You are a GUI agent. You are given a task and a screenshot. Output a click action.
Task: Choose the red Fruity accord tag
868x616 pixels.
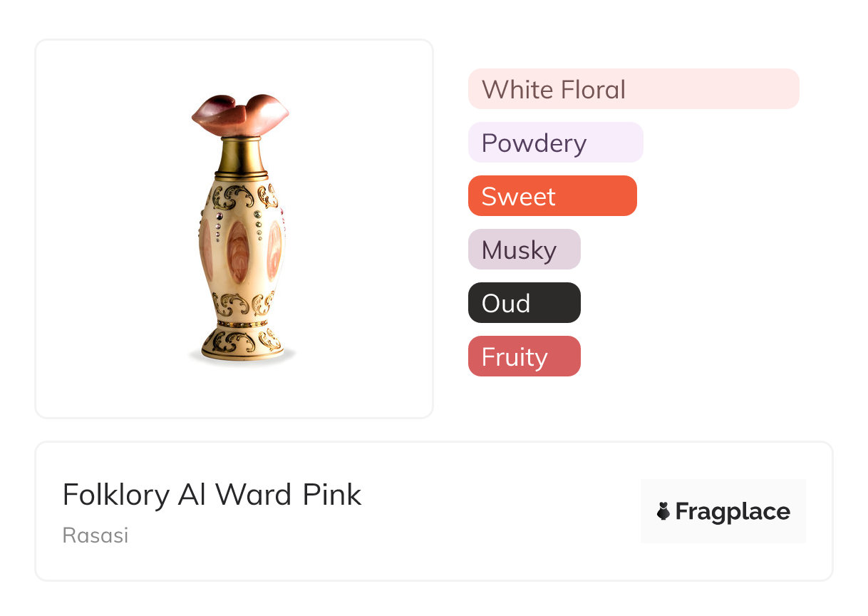click(x=524, y=356)
